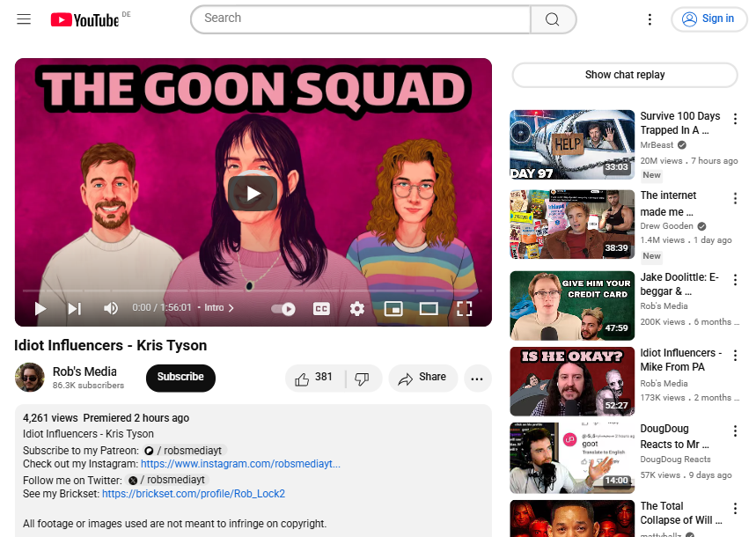
Task: Enter full screen mode
Action: [x=465, y=309]
